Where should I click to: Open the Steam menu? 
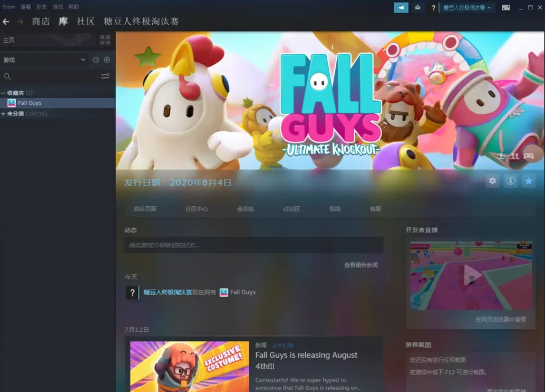9,7
